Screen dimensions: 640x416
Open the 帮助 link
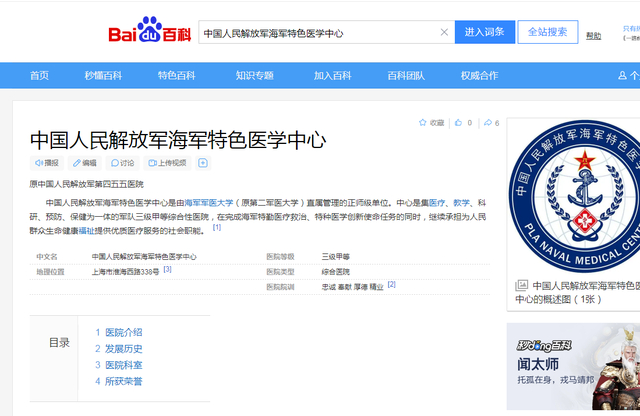pos(593,36)
